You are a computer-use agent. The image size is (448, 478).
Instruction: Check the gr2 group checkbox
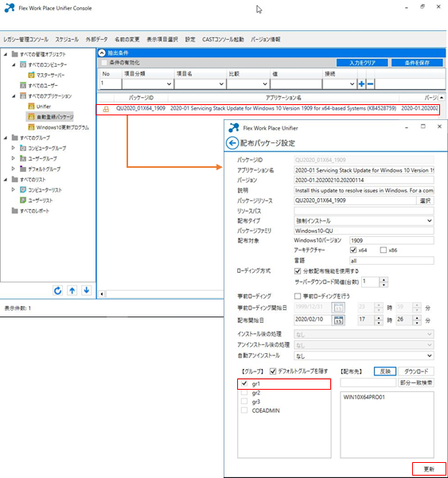point(244,393)
